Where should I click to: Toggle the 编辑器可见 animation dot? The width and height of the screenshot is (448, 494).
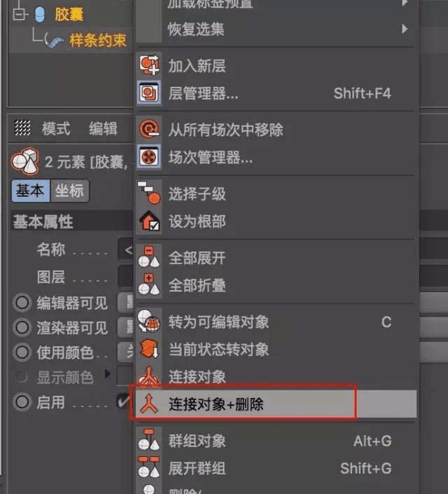click(x=23, y=303)
